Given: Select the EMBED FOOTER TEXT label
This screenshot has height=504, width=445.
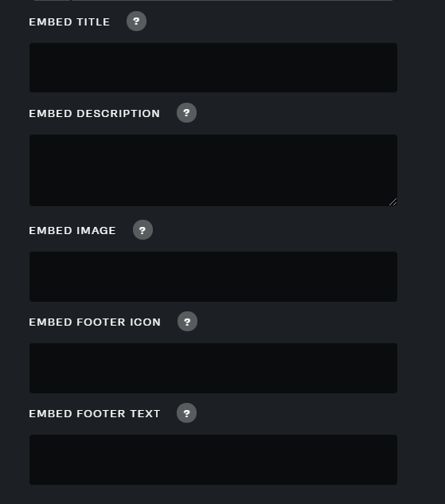Looking at the screenshot, I should [95, 414].
